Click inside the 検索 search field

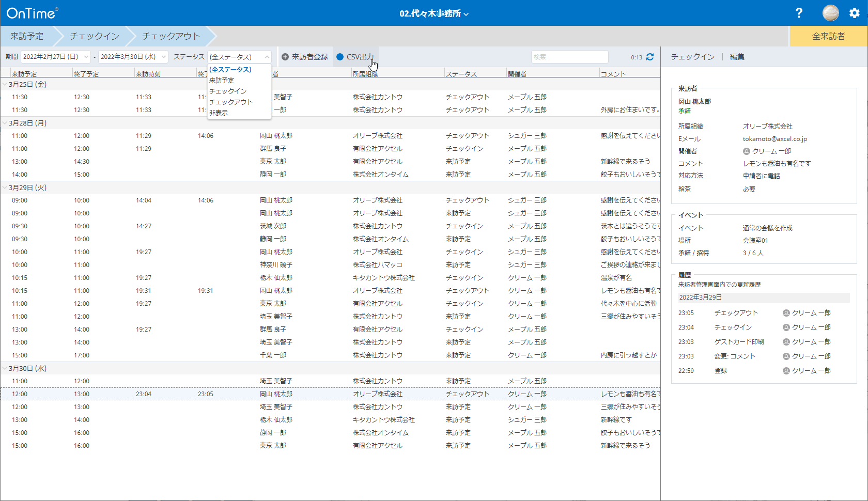click(x=569, y=57)
